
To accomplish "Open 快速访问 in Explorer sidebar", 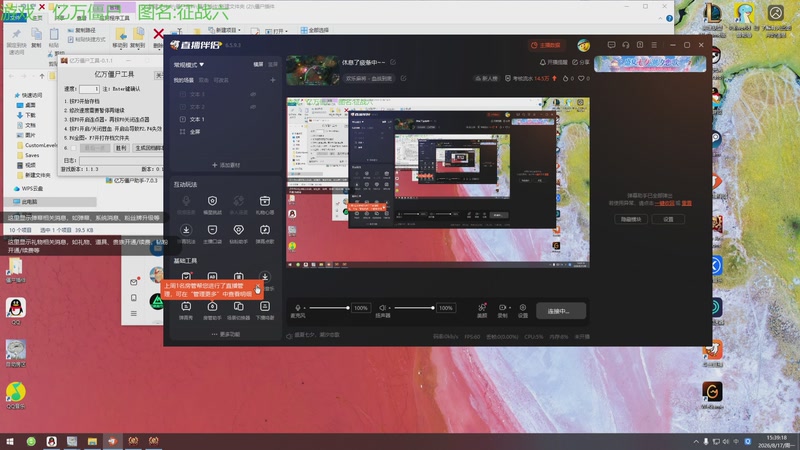I will [x=32, y=95].
